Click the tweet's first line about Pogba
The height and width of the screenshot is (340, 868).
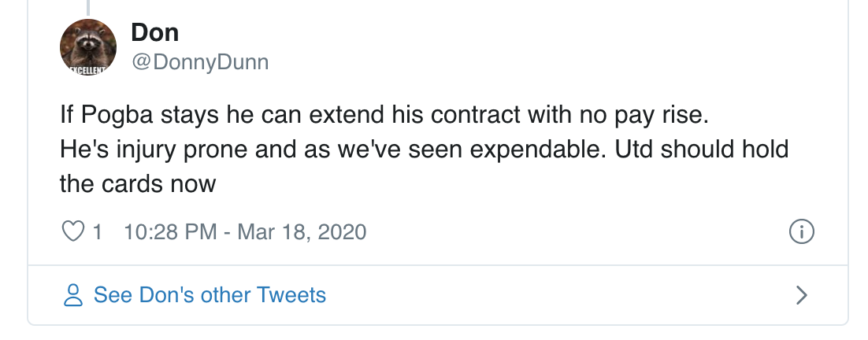pyautogui.click(x=385, y=116)
